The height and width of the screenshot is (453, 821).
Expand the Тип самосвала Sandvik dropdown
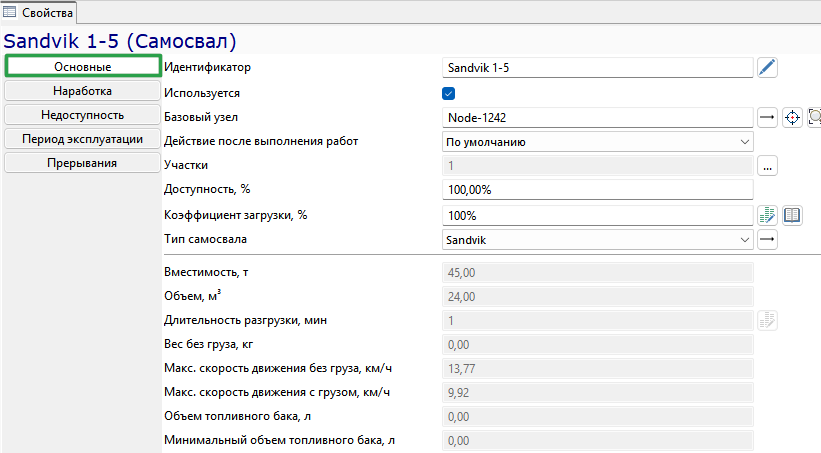pos(597,240)
